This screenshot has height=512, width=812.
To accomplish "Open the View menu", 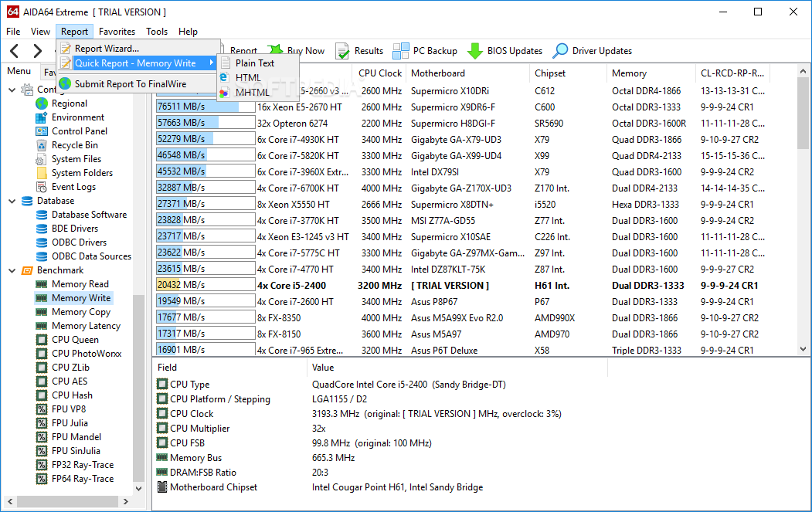I will pos(40,32).
